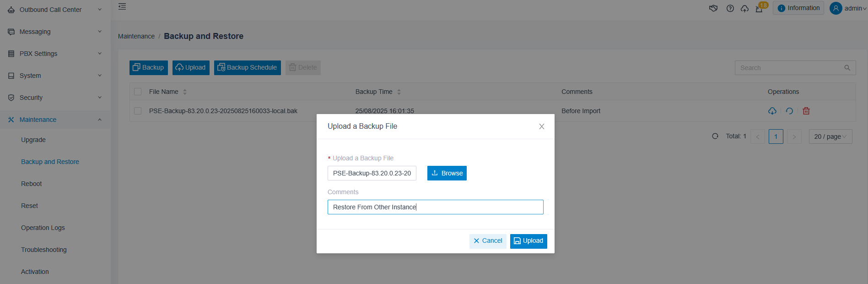Tick the checkbox for PSE-Backup row
Image resolution: width=868 pixels, height=284 pixels.
[138, 111]
